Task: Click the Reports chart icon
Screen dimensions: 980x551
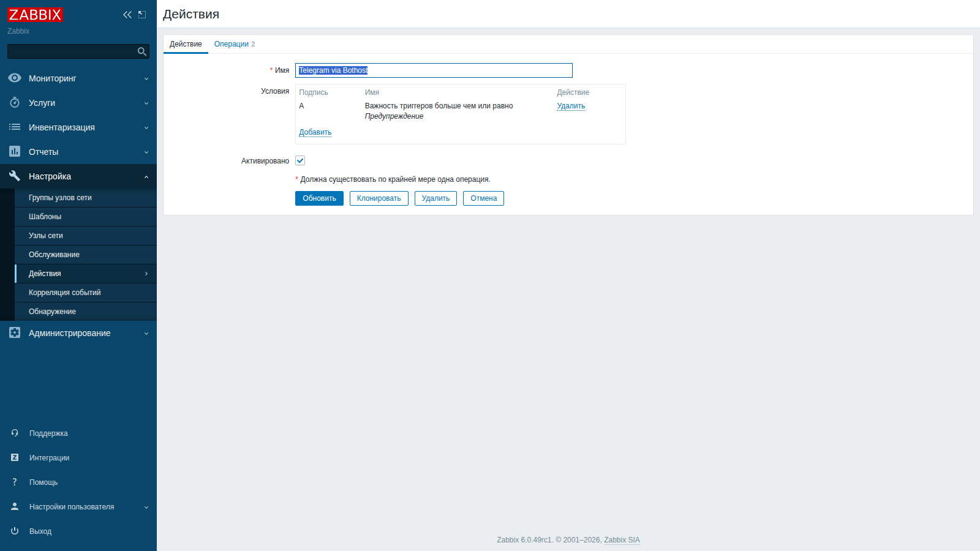Action: click(x=15, y=151)
